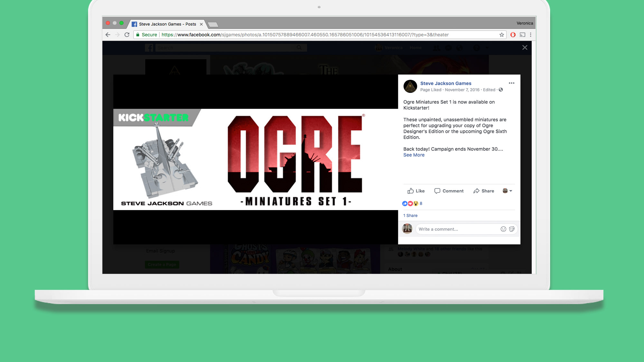Share the post via Share button
Viewport: 644px width, 362px height.
(x=484, y=191)
